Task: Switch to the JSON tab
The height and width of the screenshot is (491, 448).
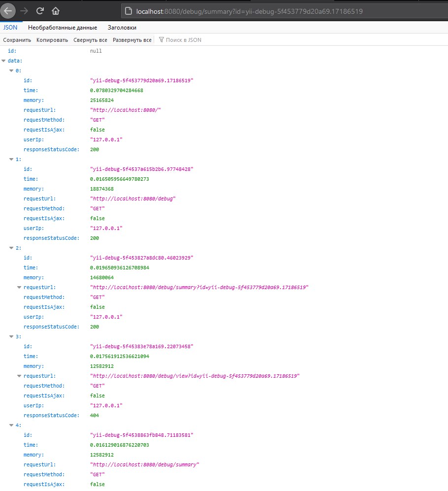Action: click(x=10, y=28)
